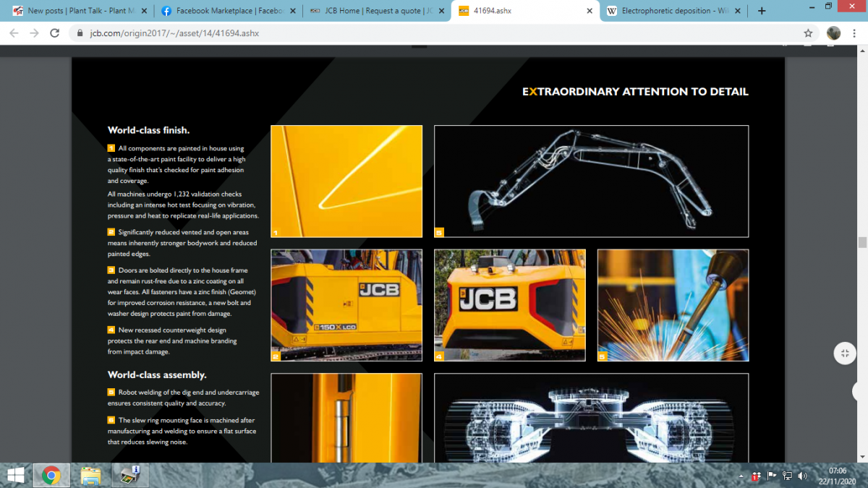This screenshot has height=488, width=868.
Task: Close the 41694.ashx tab
Action: [590, 12]
